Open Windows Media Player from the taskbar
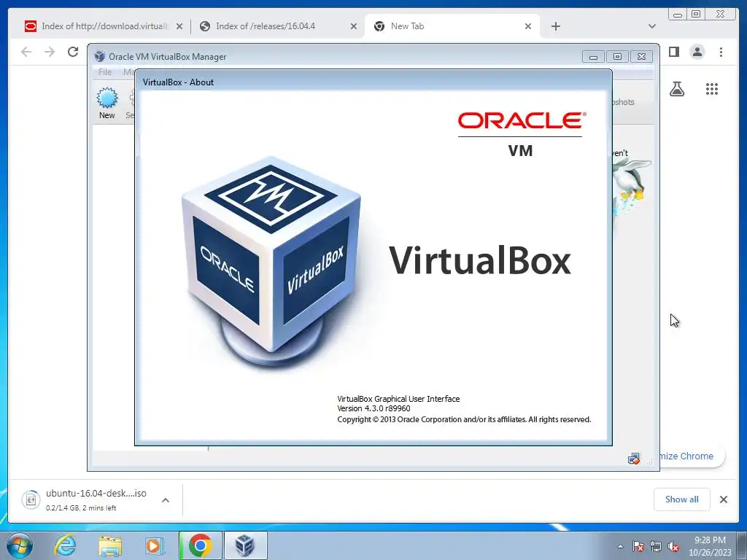This screenshot has width=747, height=560. pos(155,545)
